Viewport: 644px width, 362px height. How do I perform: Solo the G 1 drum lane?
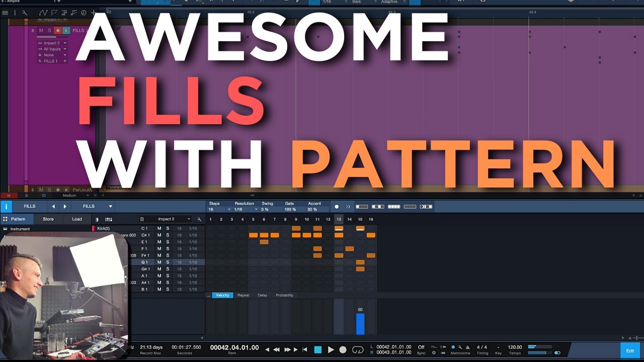(x=168, y=262)
